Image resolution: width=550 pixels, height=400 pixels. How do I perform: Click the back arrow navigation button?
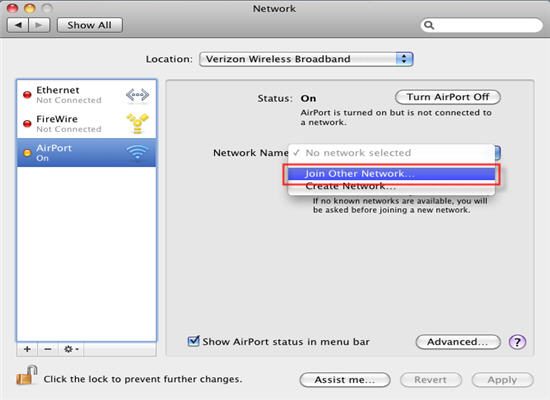tap(18, 25)
